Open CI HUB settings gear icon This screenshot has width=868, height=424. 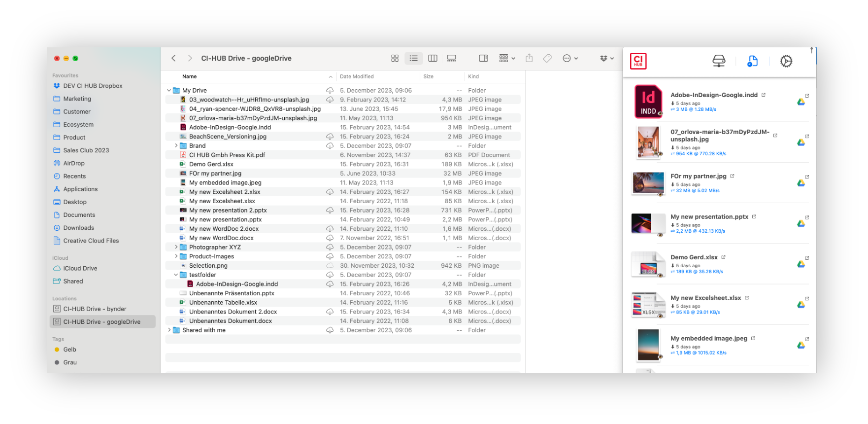(786, 61)
